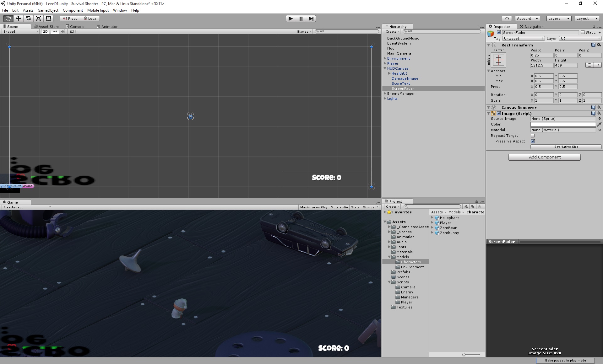Toggle Pivot handle position button

(70, 19)
